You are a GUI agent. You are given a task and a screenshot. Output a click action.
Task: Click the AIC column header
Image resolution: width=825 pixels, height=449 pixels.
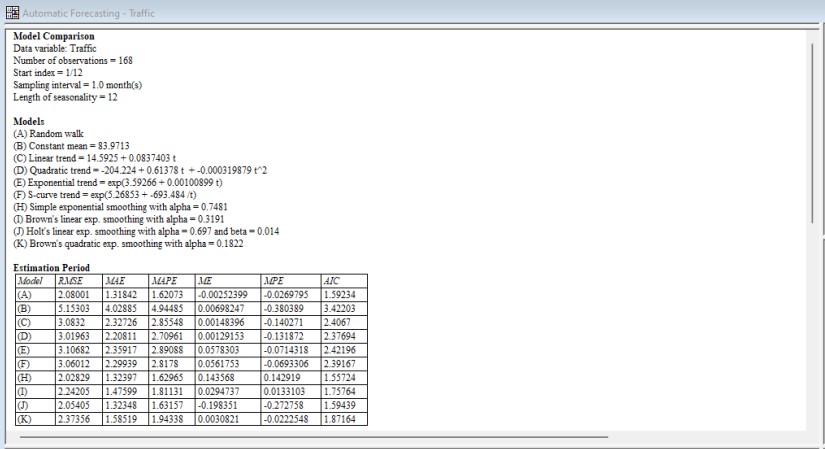(x=333, y=282)
